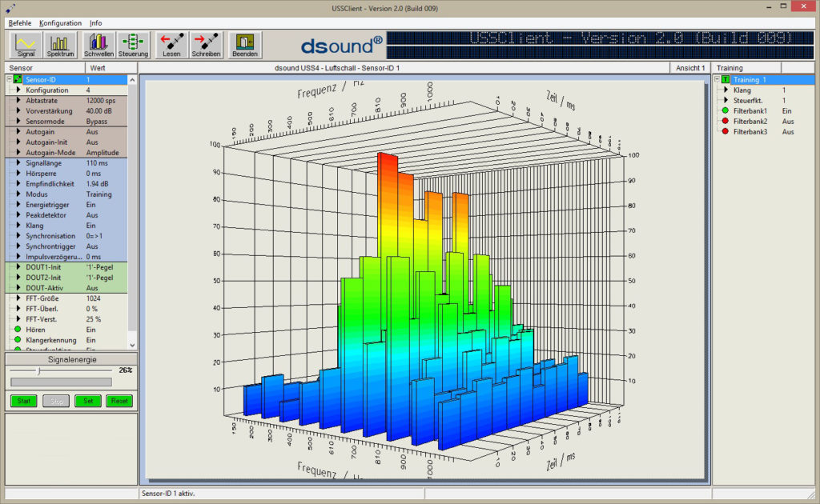
Task: Click the 'Sensor-ID 1 aktiv.' status text
Action: pos(168,494)
